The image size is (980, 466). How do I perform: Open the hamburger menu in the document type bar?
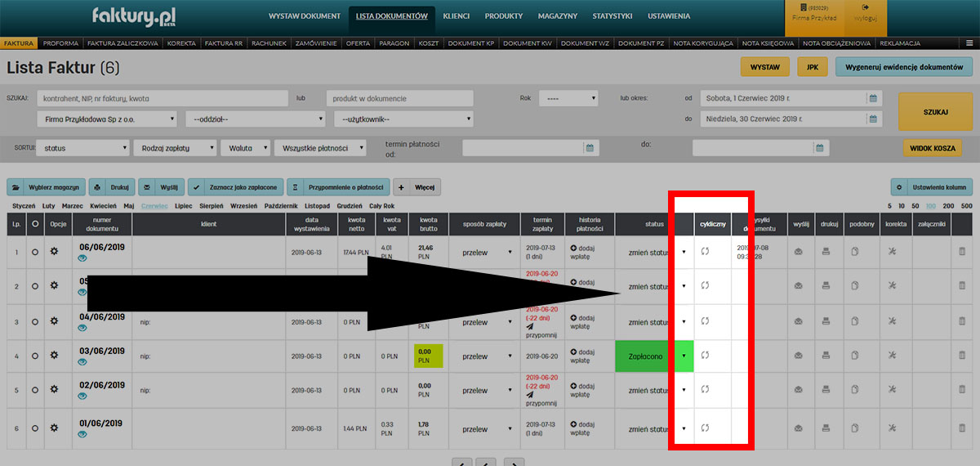click(x=969, y=43)
